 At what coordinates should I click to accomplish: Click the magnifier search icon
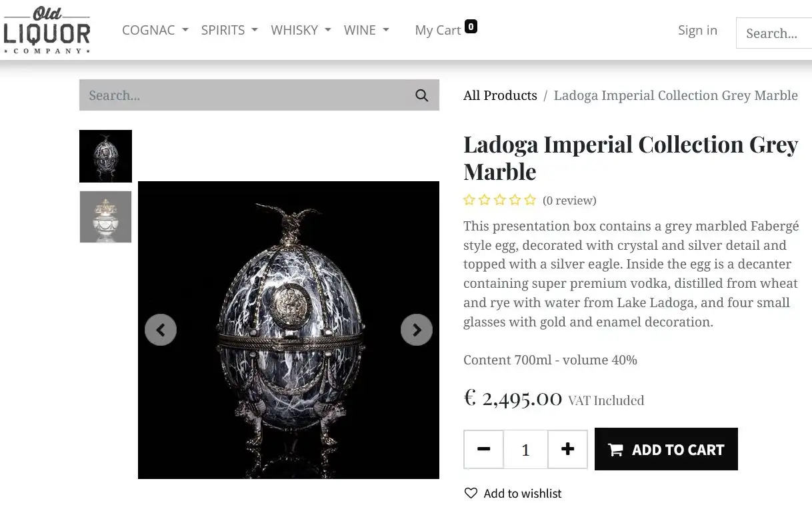(421, 95)
